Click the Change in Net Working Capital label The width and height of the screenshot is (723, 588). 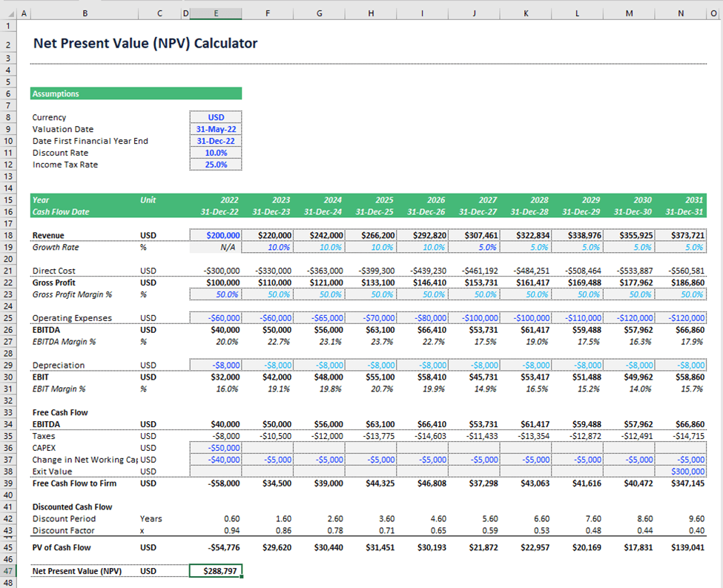pyautogui.click(x=85, y=460)
